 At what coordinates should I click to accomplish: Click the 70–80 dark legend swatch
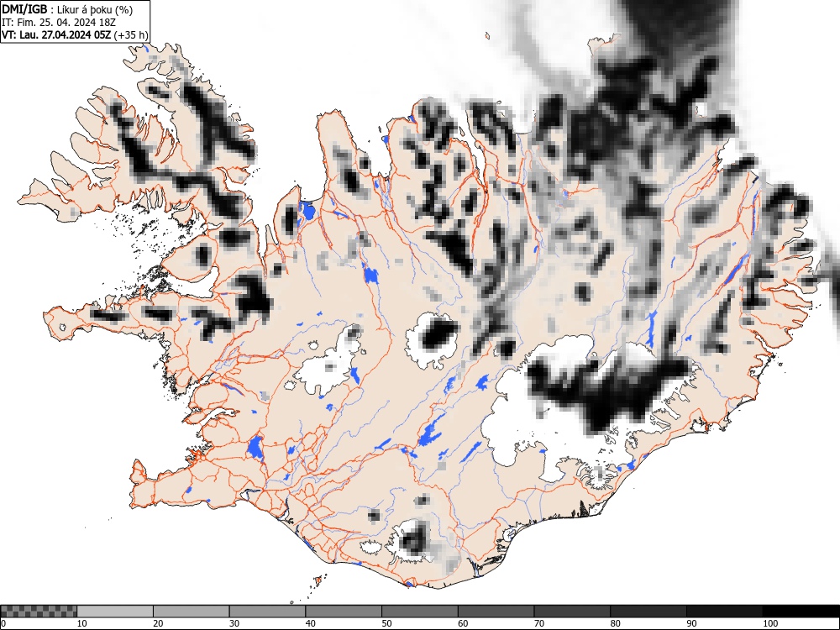click(572, 612)
